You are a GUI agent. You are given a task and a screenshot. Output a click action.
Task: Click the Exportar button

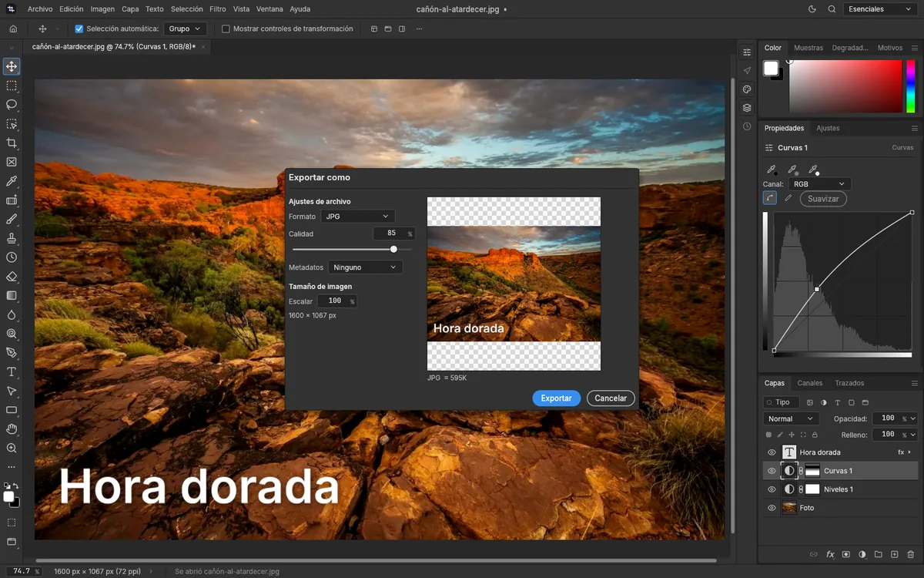556,398
